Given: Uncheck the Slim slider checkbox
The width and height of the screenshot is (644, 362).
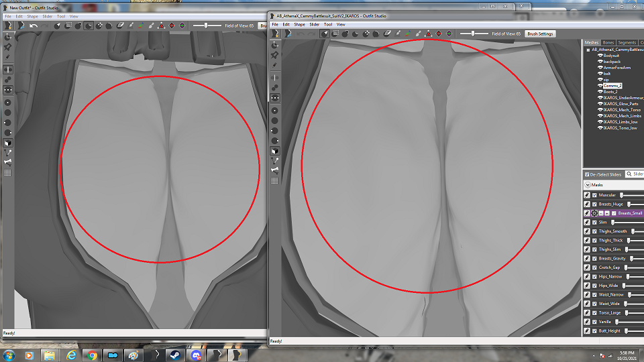Looking at the screenshot, I should click(x=594, y=222).
